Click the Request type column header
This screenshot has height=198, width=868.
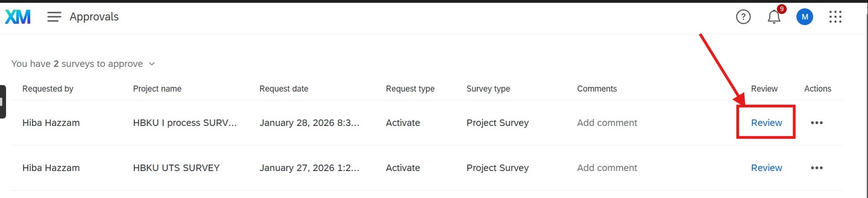pyautogui.click(x=410, y=89)
